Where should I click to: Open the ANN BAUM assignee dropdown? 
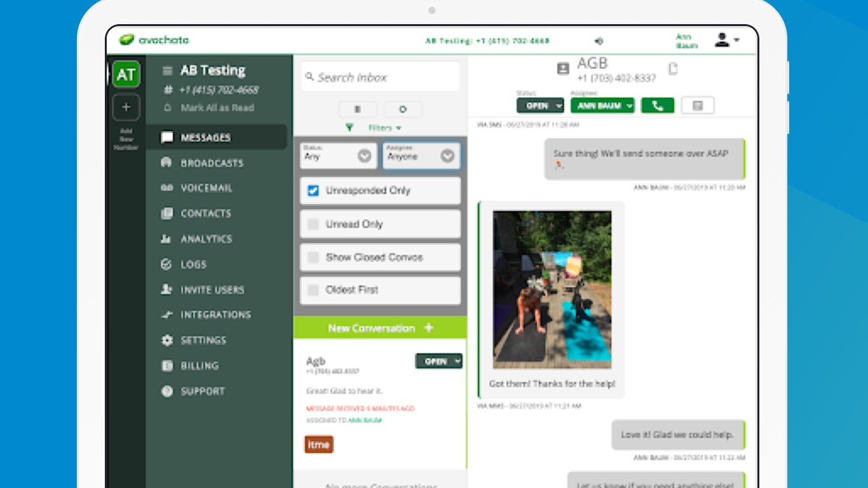click(602, 105)
